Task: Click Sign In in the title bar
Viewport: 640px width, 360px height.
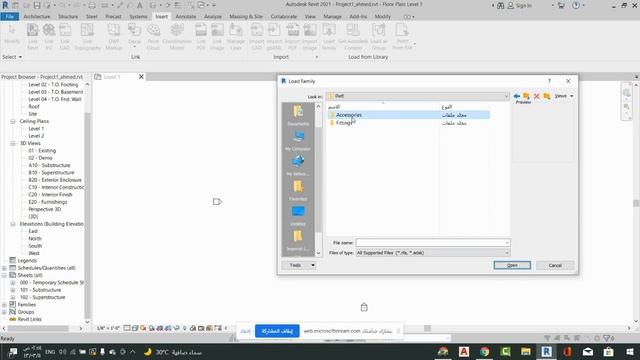Action: pos(519,5)
